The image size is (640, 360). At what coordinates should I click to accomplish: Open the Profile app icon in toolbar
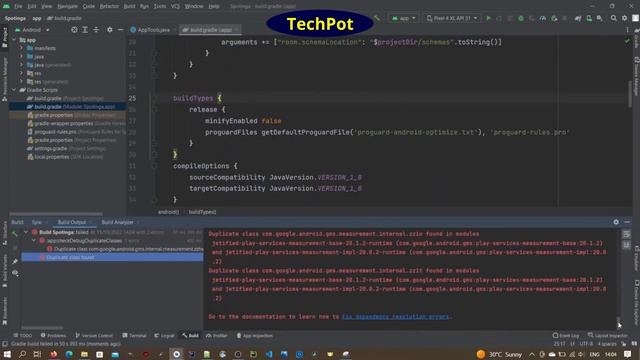click(542, 18)
